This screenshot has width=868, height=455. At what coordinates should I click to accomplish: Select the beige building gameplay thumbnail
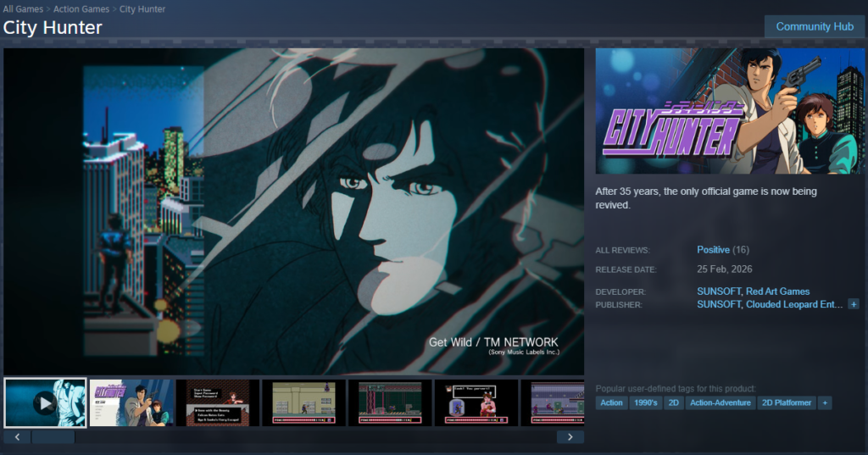[304, 403]
